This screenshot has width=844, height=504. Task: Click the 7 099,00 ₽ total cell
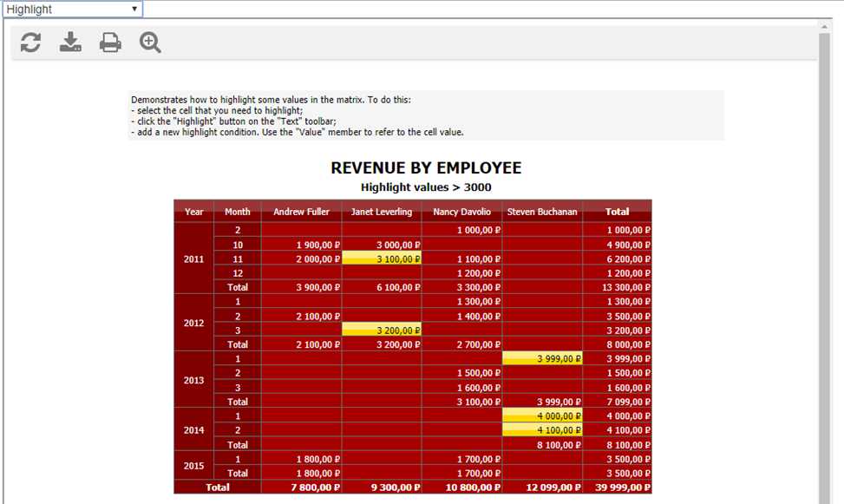pos(617,401)
